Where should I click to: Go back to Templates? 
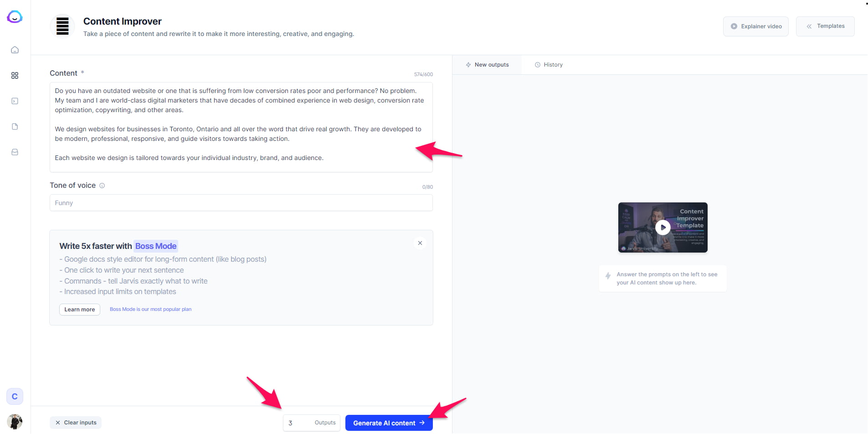pos(825,26)
